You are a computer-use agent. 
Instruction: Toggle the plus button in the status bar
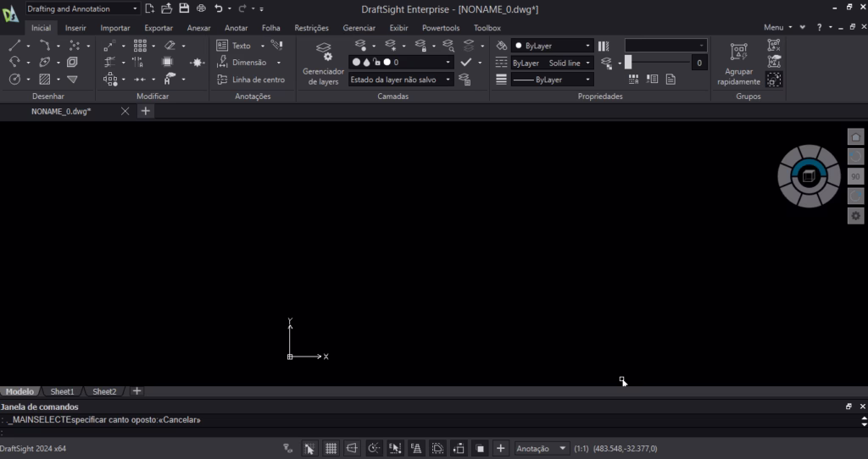point(500,449)
